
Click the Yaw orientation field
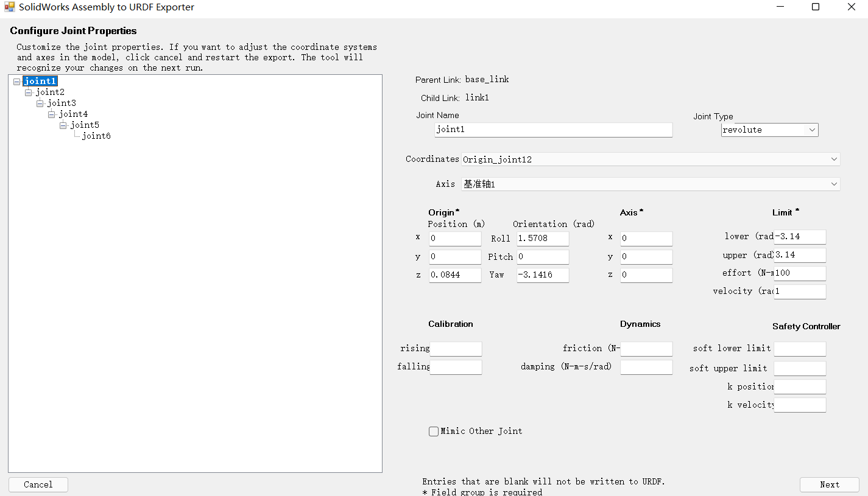click(543, 275)
